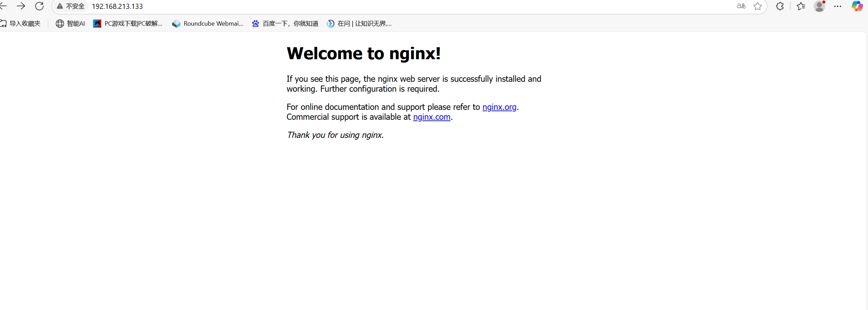868x310 pixels.
Task: Open Roundcube Webmail from favorites bar
Action: coord(208,23)
